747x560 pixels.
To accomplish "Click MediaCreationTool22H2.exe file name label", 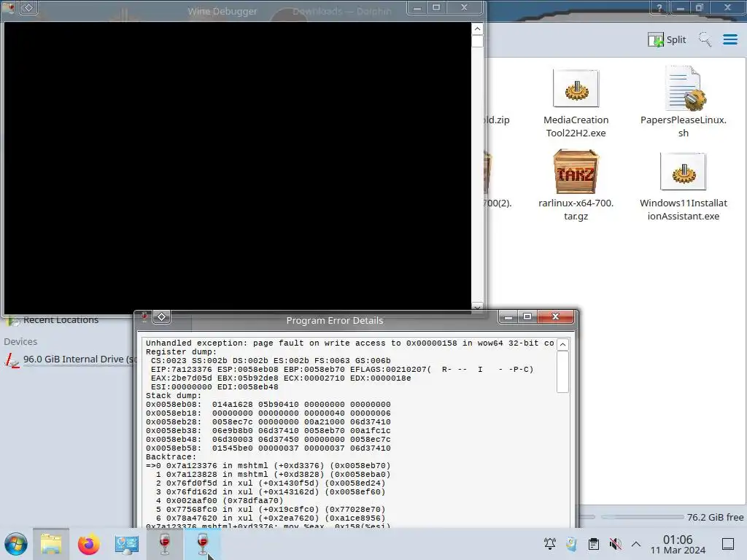I will [x=576, y=127].
